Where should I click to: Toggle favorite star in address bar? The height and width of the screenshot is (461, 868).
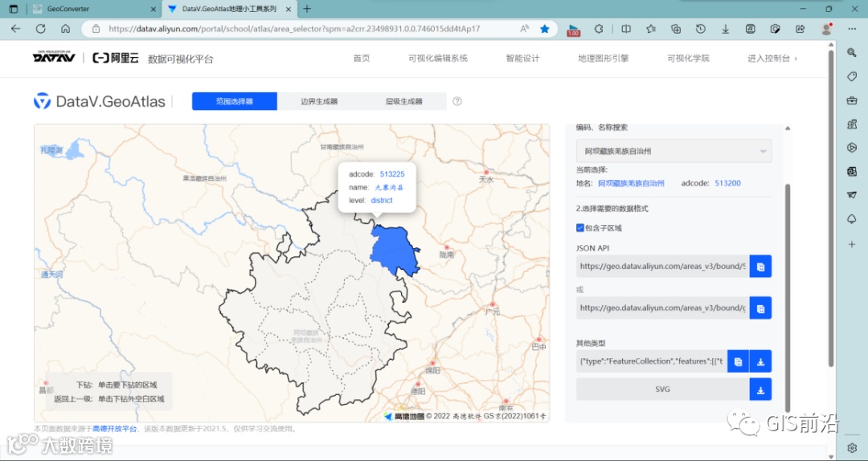pyautogui.click(x=545, y=29)
